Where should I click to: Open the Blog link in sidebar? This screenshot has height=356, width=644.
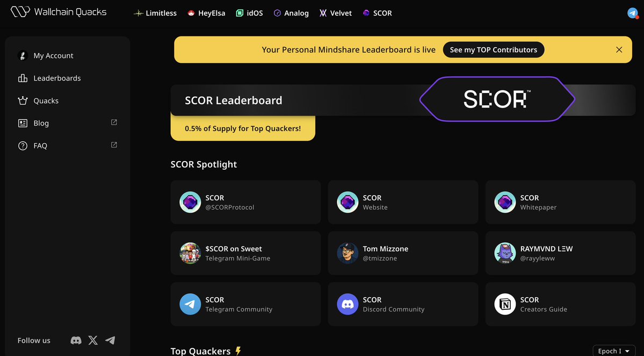pyautogui.click(x=68, y=123)
